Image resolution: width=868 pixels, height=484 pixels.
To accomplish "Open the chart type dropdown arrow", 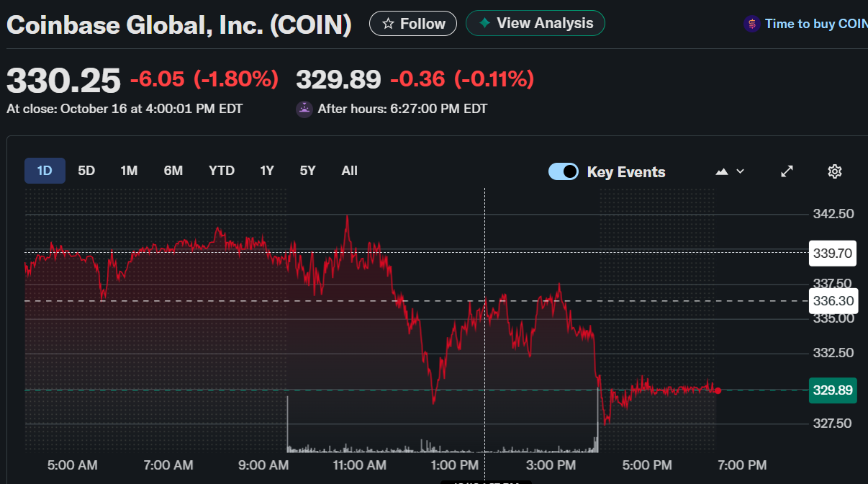I will point(741,171).
